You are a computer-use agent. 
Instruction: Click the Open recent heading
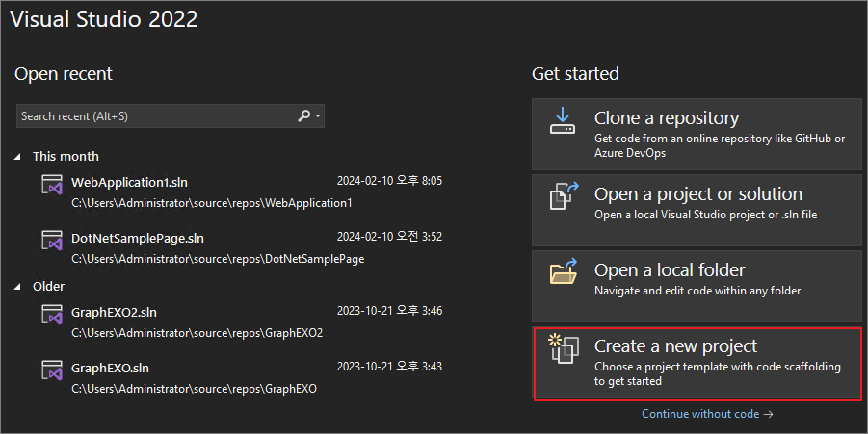64,73
